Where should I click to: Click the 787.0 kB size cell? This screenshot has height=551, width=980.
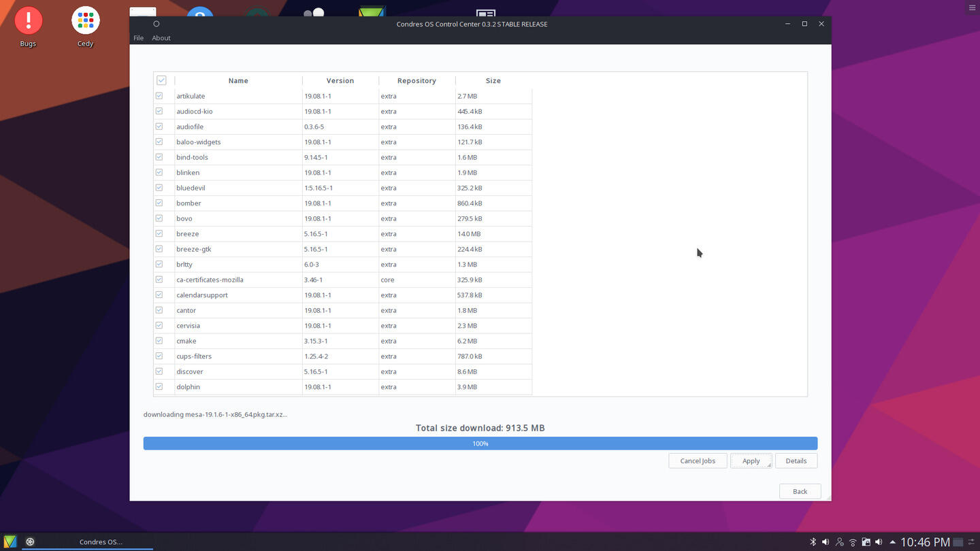coord(493,356)
